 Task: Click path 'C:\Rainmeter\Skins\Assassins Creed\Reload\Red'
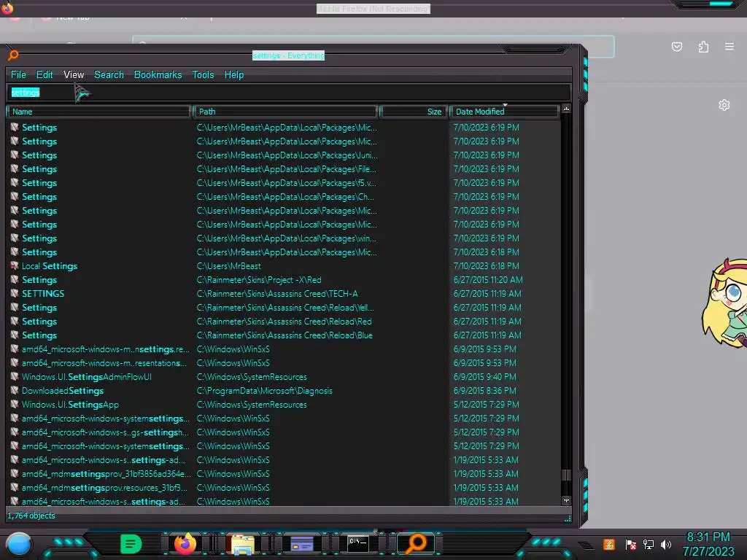pos(284,322)
